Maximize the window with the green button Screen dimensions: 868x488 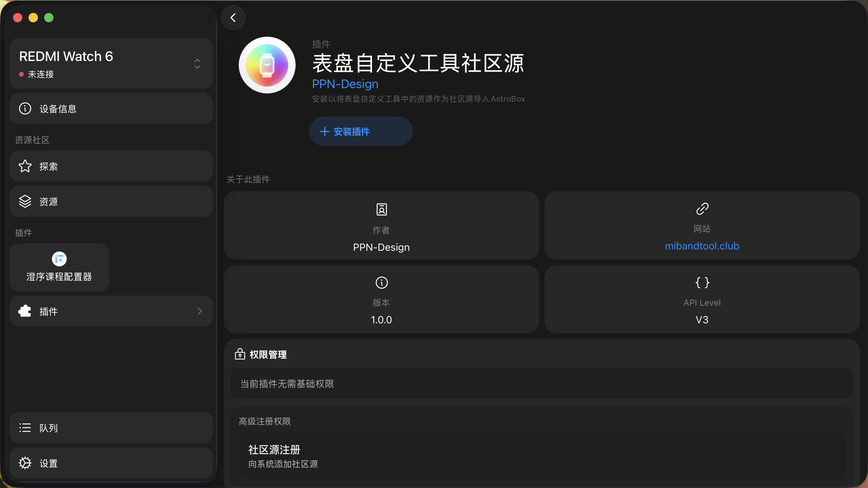pos(49,18)
